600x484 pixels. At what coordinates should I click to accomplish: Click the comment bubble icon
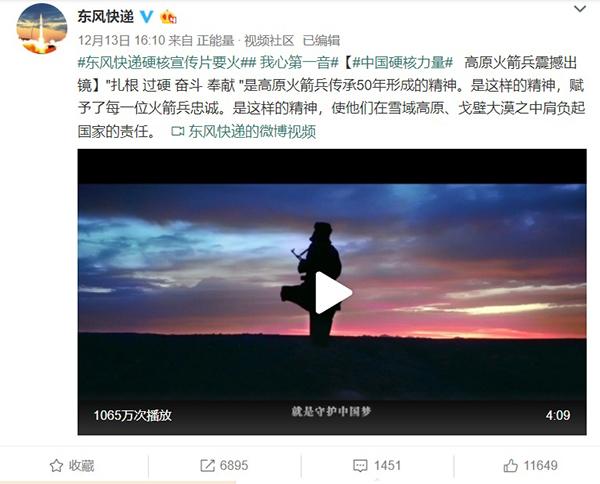(x=360, y=466)
